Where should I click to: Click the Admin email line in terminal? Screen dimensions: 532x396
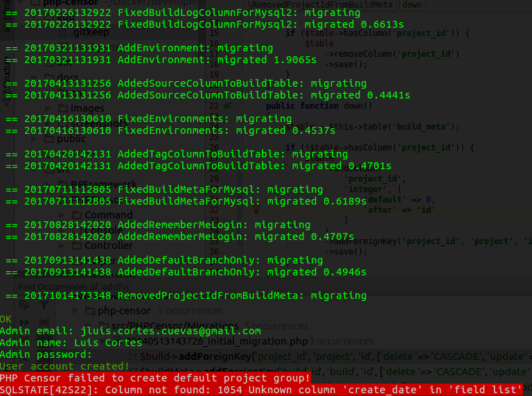point(130,331)
